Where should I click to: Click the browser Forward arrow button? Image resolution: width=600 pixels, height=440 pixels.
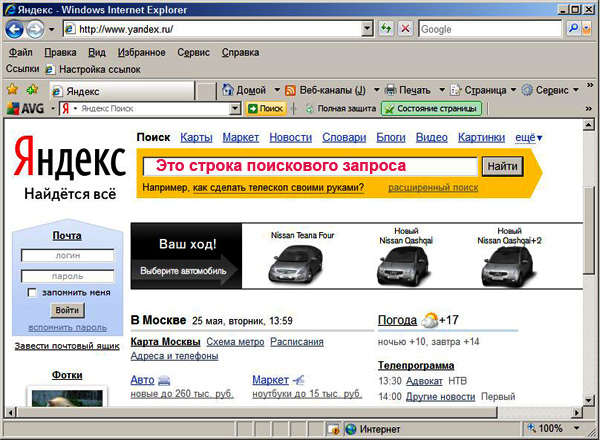click(35, 29)
